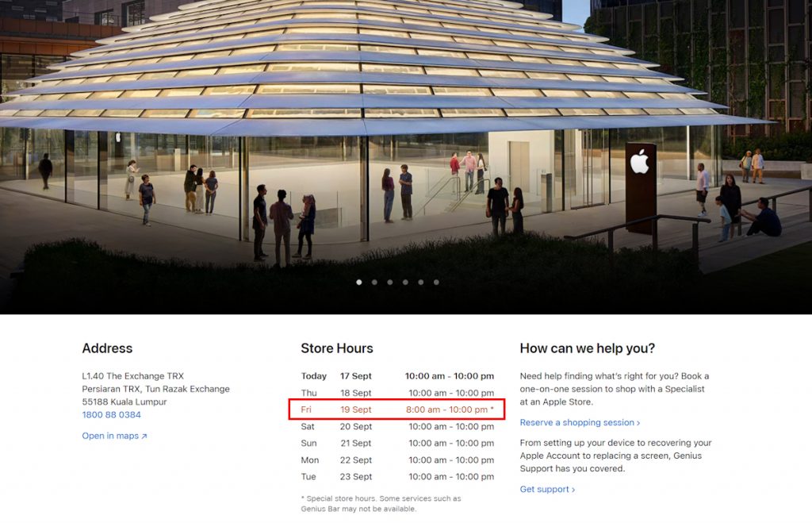Select the highlighted Fri 19 Sept hours row
This screenshot has height=523, width=812.
397,410
